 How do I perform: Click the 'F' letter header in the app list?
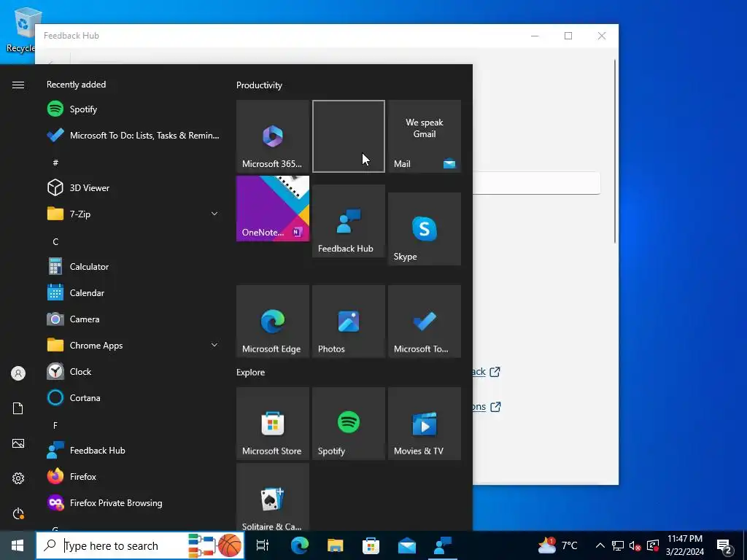click(55, 425)
